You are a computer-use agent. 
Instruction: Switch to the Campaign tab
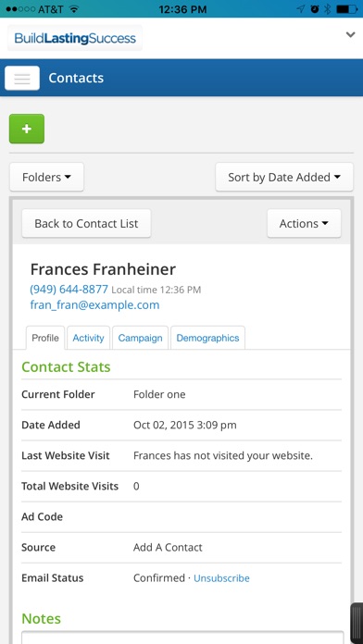(x=140, y=338)
